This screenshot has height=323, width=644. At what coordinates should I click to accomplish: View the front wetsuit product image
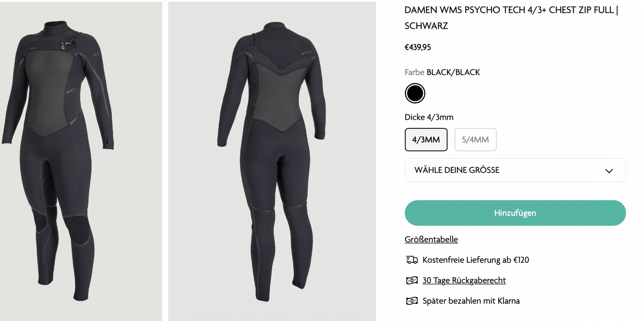[x=81, y=161]
